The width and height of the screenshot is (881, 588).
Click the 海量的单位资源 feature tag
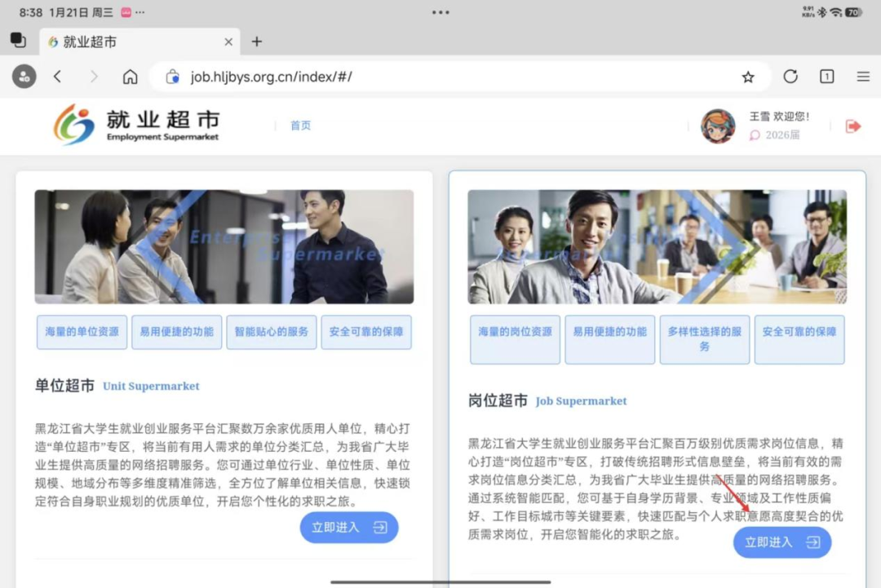[x=82, y=332]
